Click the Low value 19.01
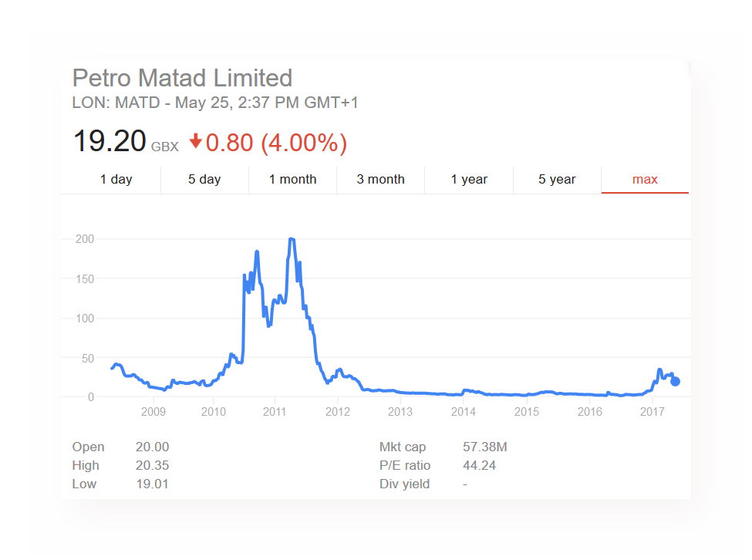This screenshot has width=752, height=560. [152, 484]
